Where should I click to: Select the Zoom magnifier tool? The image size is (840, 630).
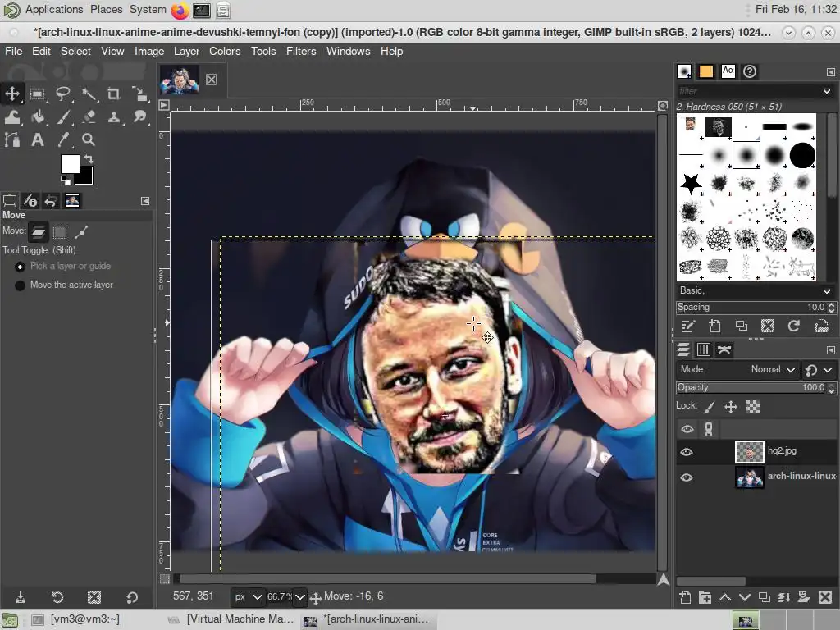pyautogui.click(x=89, y=139)
